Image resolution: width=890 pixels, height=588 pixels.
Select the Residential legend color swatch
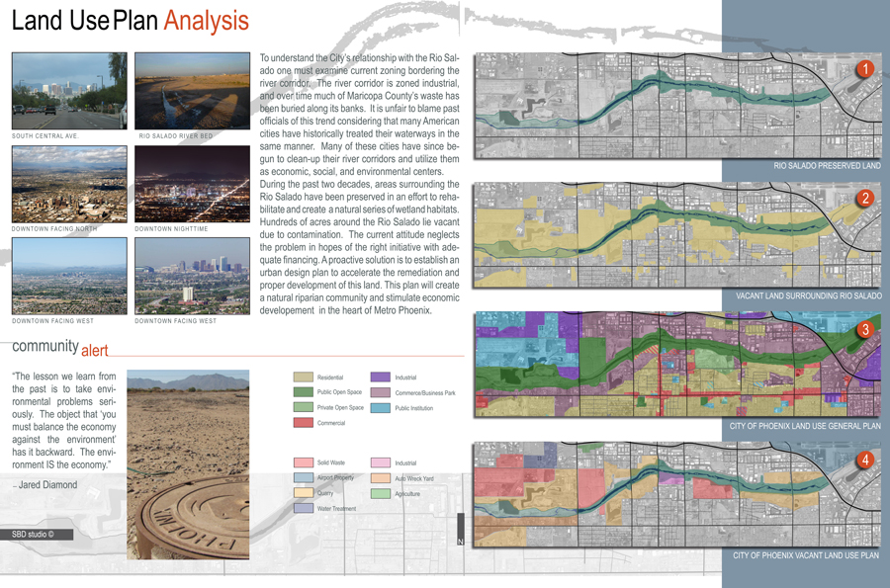304,378
